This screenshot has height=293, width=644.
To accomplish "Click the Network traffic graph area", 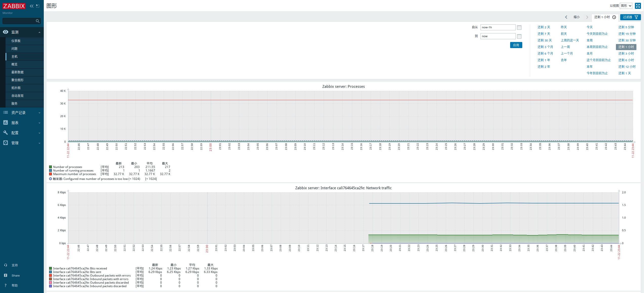I will (343, 218).
